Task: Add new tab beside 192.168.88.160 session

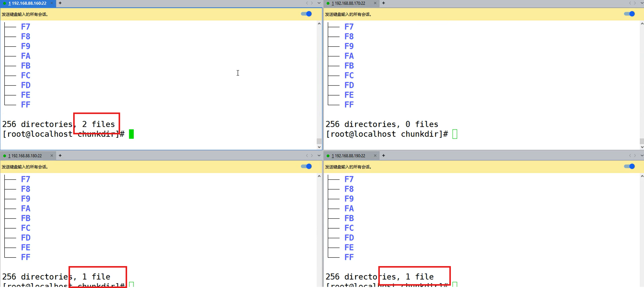Action: [x=60, y=3]
